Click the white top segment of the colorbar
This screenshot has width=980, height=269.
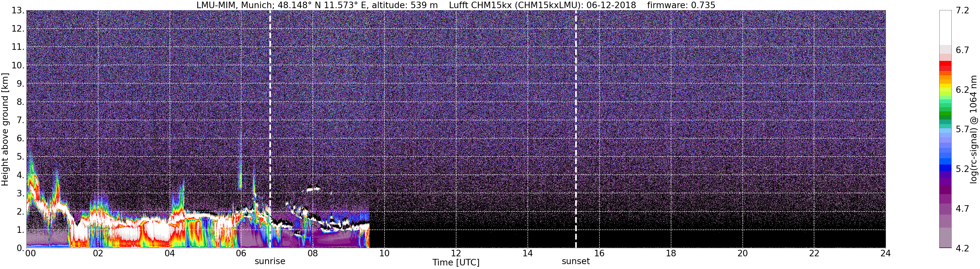point(945,27)
